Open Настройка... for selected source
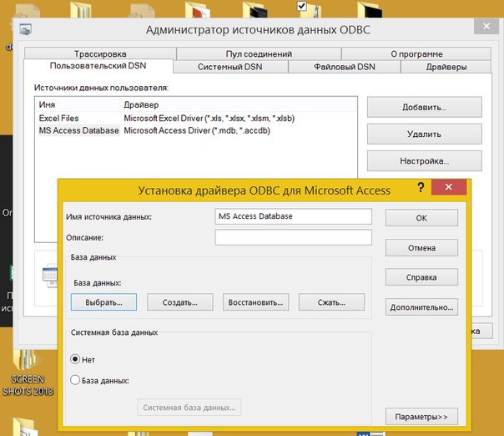This screenshot has width=504, height=436. (424, 161)
